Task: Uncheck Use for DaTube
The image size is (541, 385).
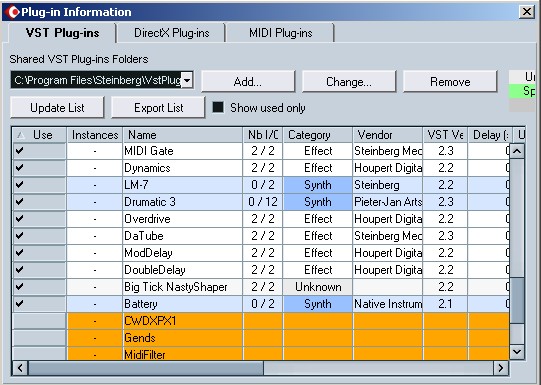Action: tap(20, 236)
